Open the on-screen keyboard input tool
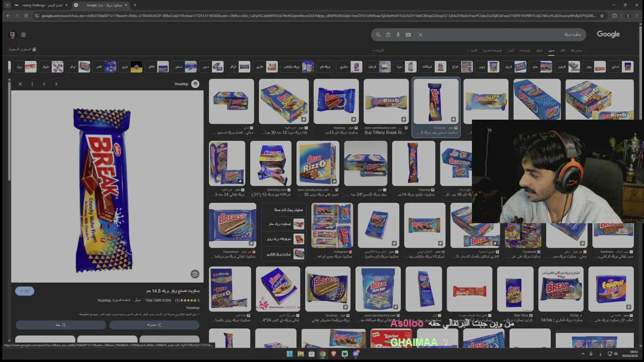 click(x=408, y=35)
